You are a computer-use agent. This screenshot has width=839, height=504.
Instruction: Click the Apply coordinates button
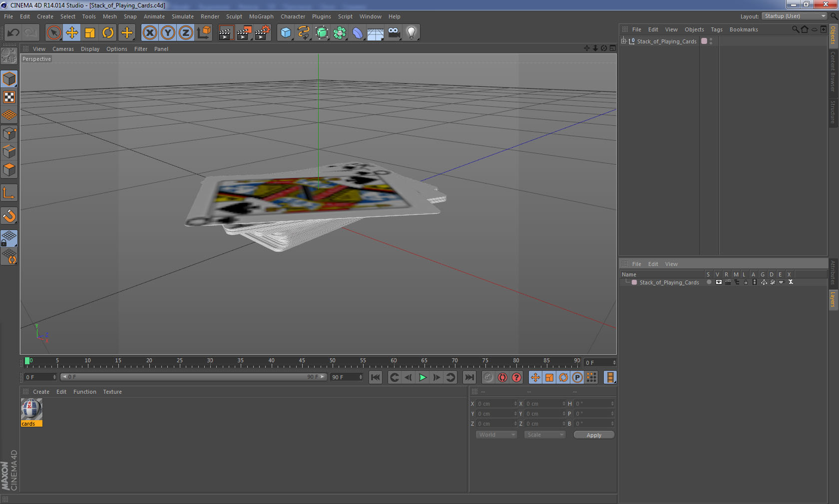click(594, 435)
